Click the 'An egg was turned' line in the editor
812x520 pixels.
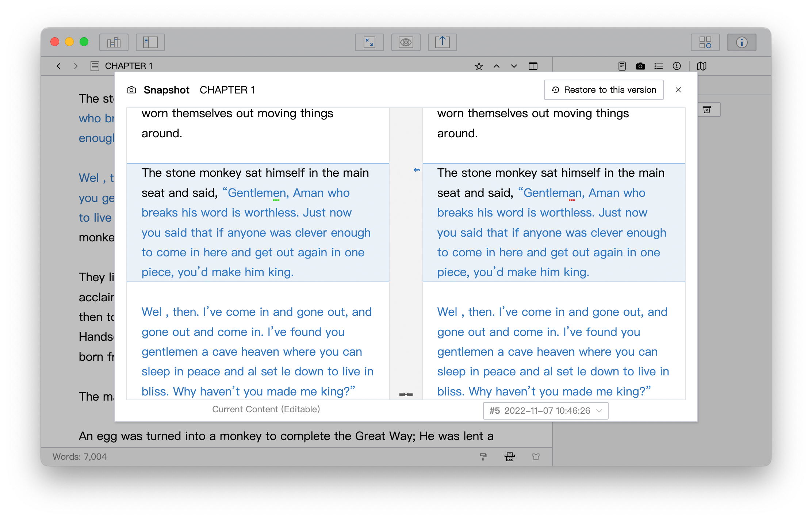tap(286, 436)
